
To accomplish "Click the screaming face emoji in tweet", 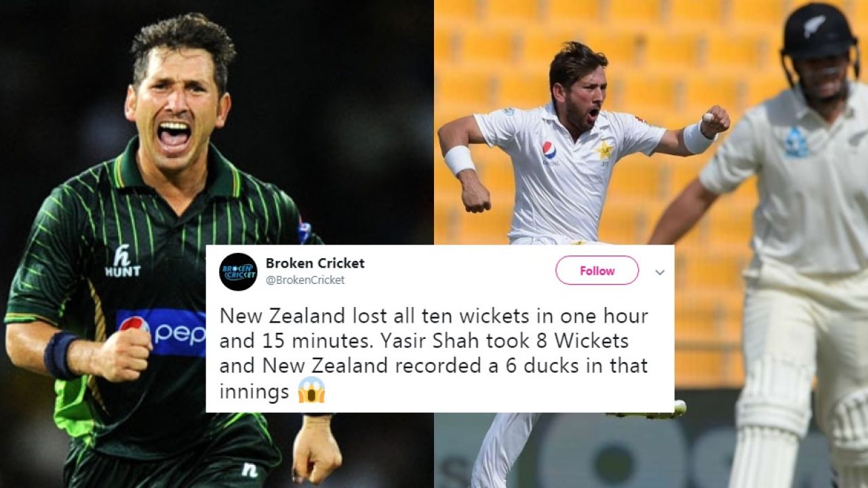I will pyautogui.click(x=311, y=390).
